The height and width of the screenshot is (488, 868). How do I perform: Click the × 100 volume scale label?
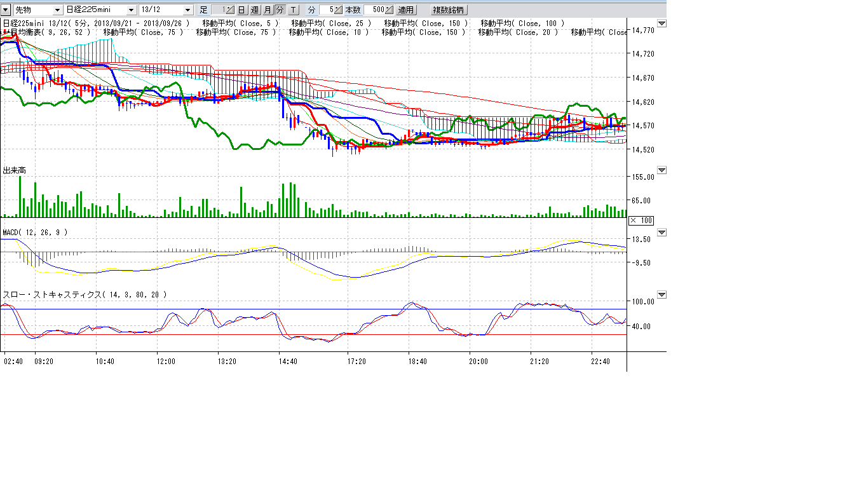pyautogui.click(x=641, y=220)
